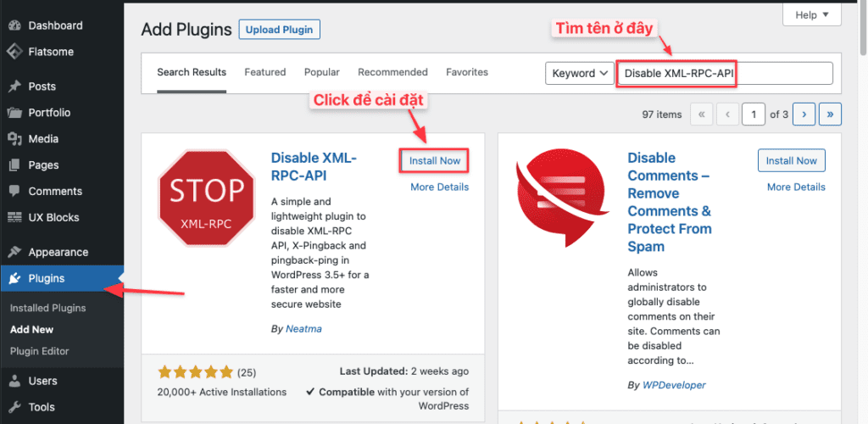
Task: Click the Appearance paintbrush icon
Action: (x=14, y=252)
